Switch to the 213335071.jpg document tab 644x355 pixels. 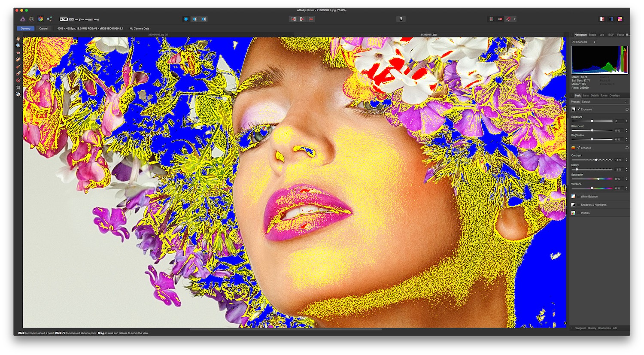428,34
